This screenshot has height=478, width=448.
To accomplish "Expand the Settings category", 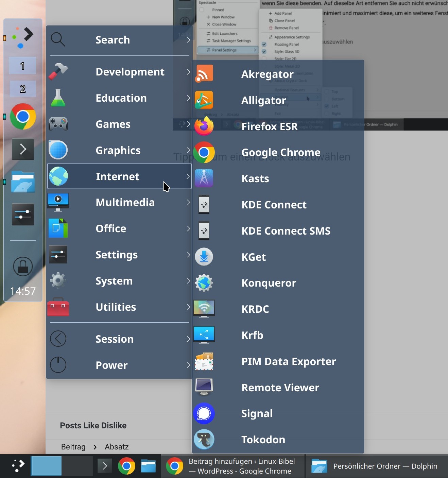I will click(x=119, y=255).
